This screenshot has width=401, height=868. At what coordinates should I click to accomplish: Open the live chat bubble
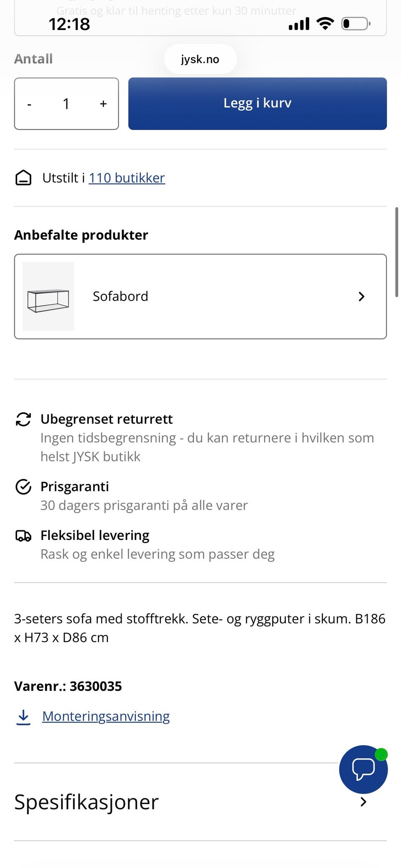[x=363, y=769]
